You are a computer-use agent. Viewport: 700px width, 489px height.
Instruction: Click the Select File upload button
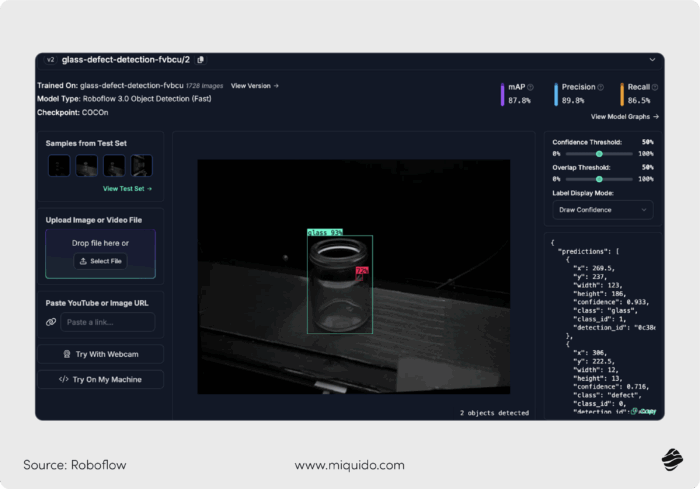(100, 261)
